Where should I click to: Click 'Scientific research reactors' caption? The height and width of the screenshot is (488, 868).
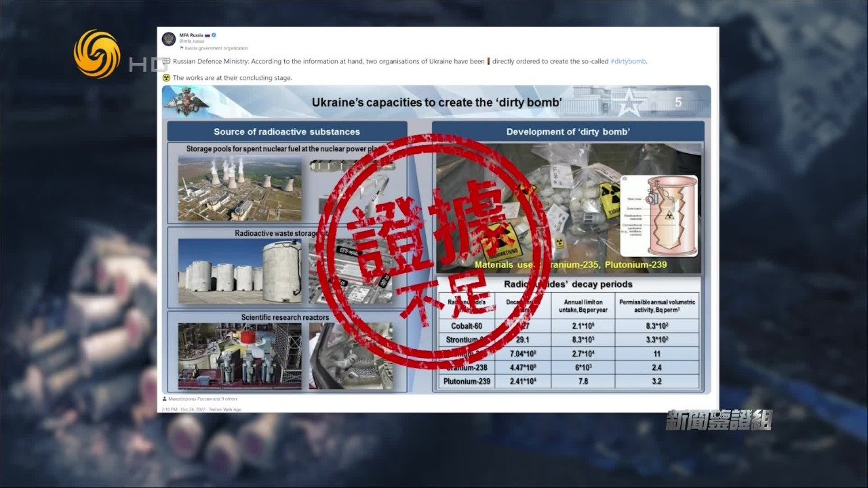[285, 317]
